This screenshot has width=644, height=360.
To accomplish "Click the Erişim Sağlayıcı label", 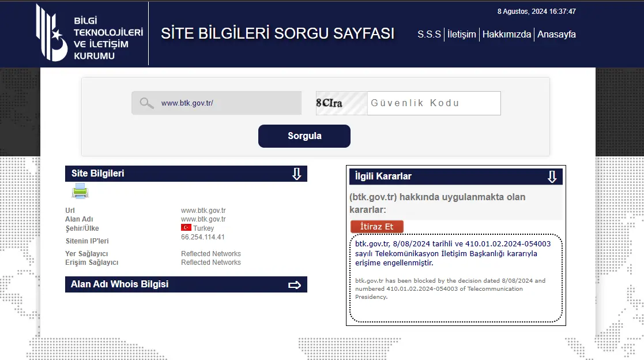I will click(x=92, y=262).
